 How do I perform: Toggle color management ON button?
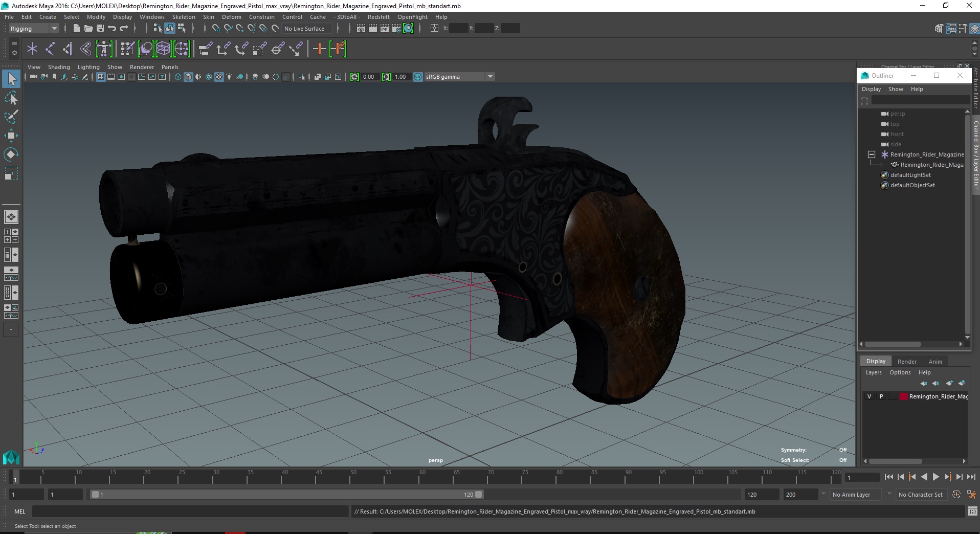pos(418,77)
